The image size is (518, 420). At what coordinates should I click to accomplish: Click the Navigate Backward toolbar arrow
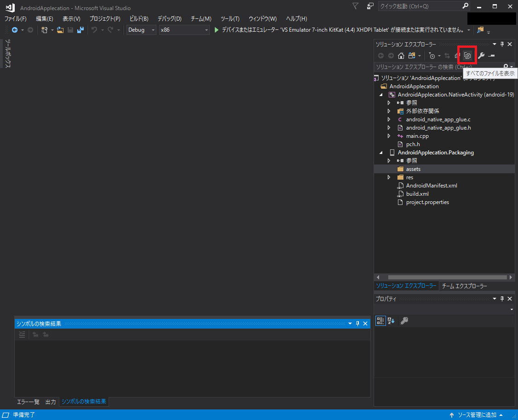tap(15, 30)
